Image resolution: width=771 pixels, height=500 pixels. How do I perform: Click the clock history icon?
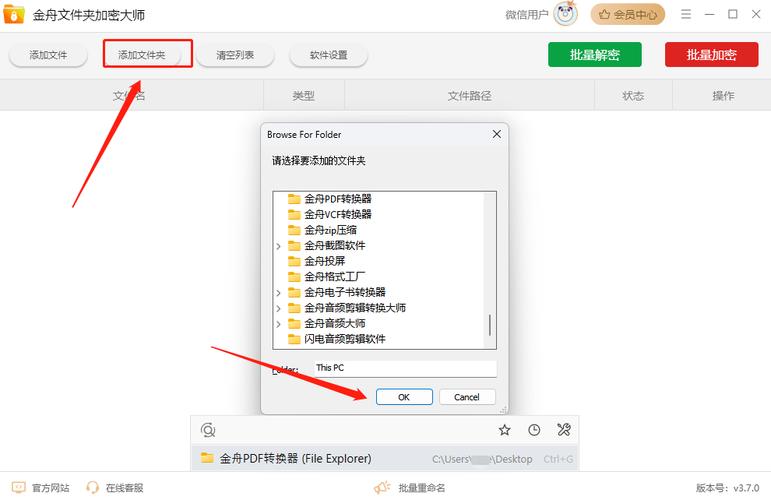[534, 430]
